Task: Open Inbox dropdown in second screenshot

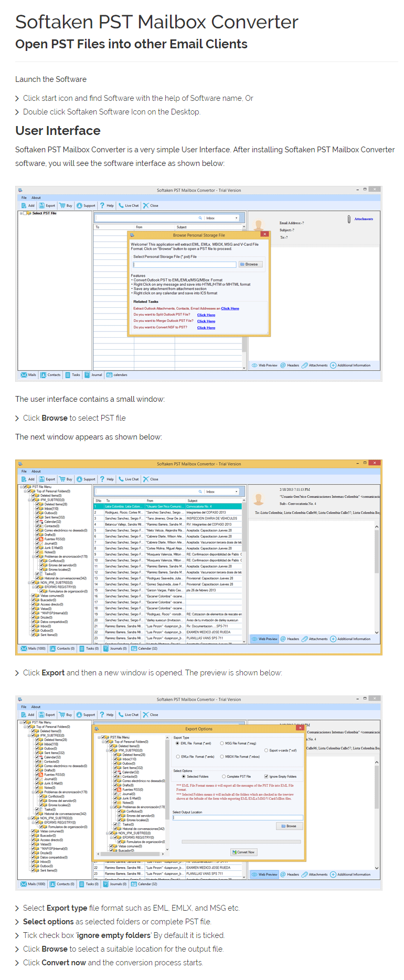Action: pos(236,492)
